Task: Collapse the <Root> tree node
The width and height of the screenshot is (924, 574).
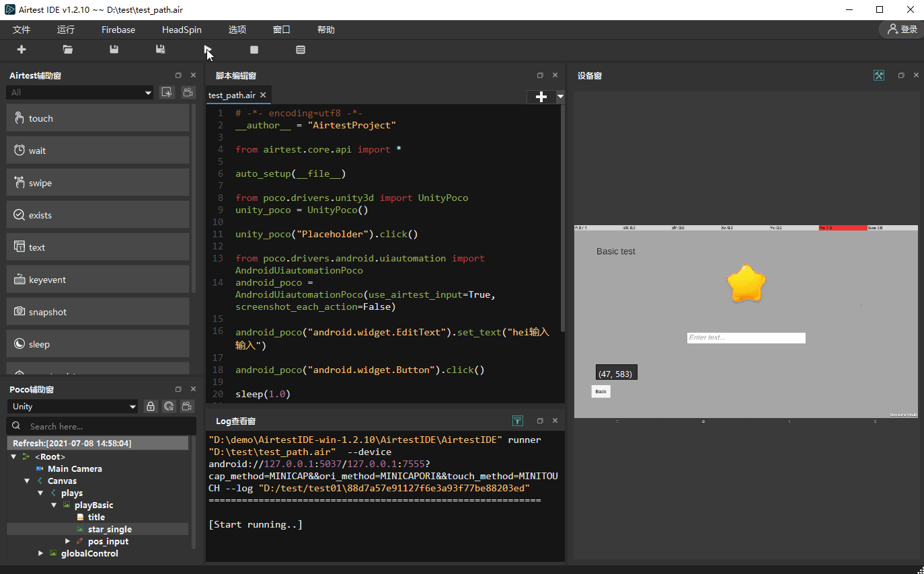Action: point(13,457)
